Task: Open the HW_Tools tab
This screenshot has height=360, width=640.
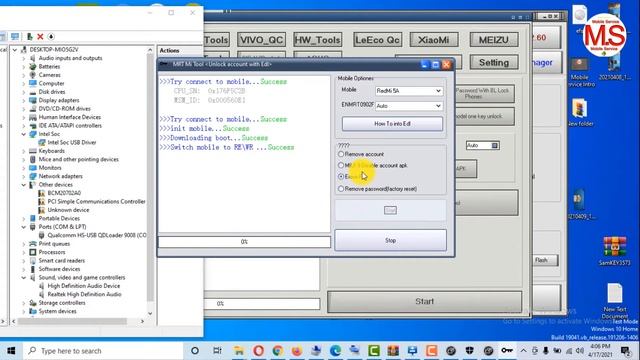Action: 318,40
